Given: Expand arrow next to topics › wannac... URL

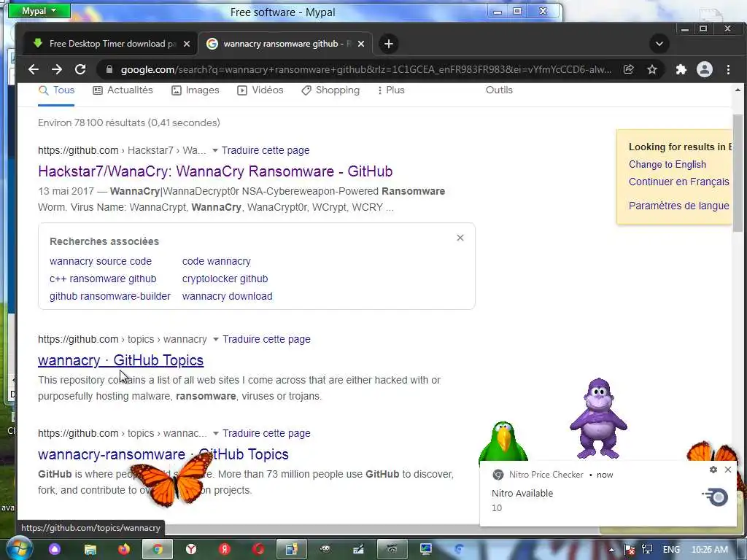Looking at the screenshot, I should (216, 433).
